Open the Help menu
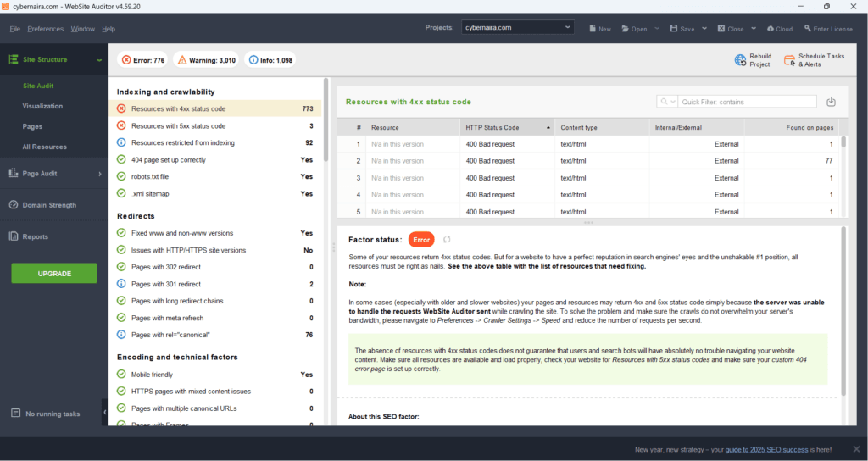The image size is (868, 461). coord(108,29)
